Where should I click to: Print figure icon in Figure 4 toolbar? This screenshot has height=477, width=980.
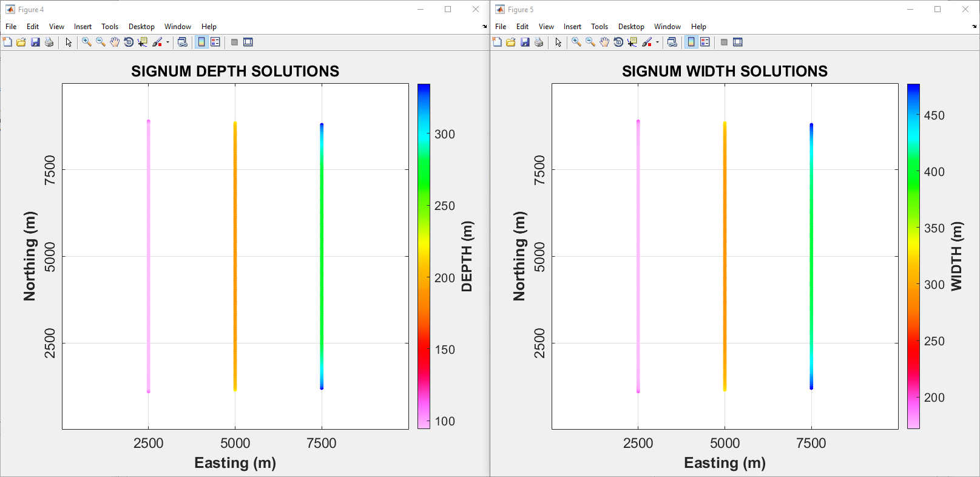(49, 42)
